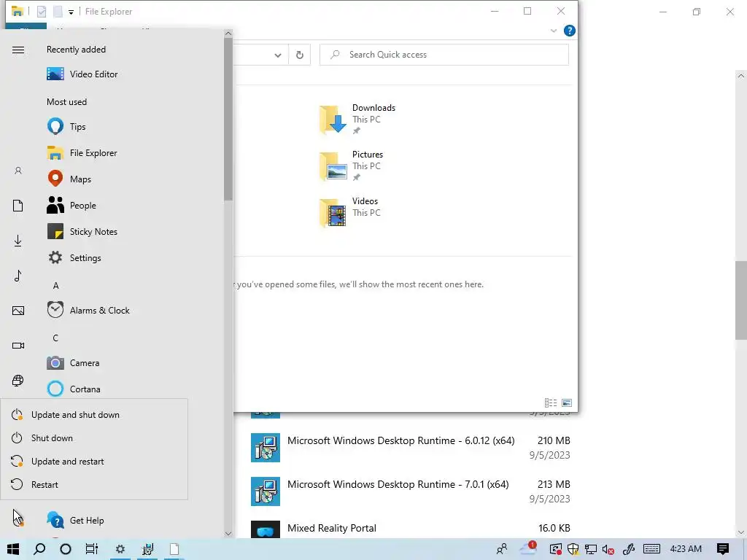The image size is (747, 560).
Task: Open Cortana from the taskbar
Action: [66, 549]
